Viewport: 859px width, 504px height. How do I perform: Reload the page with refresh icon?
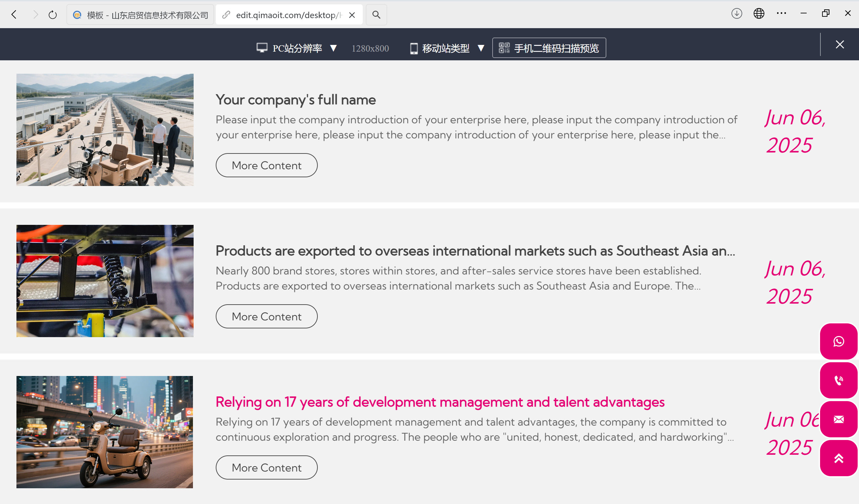point(52,15)
